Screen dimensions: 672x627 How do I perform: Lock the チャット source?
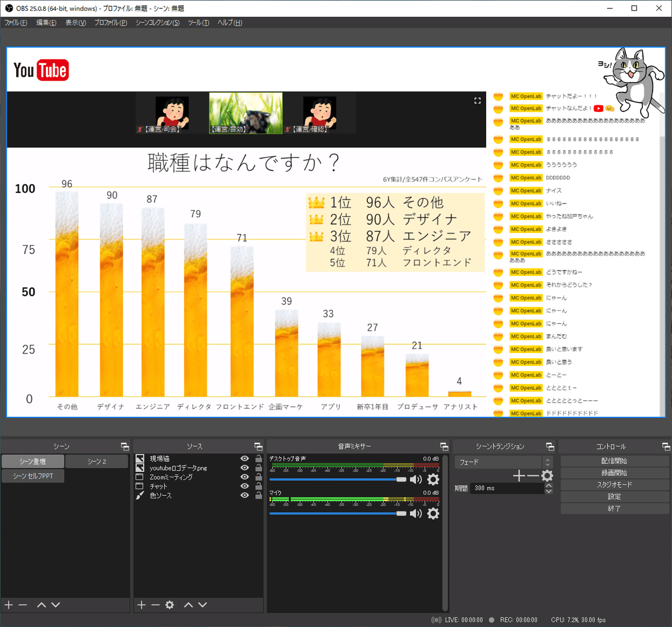click(x=258, y=486)
